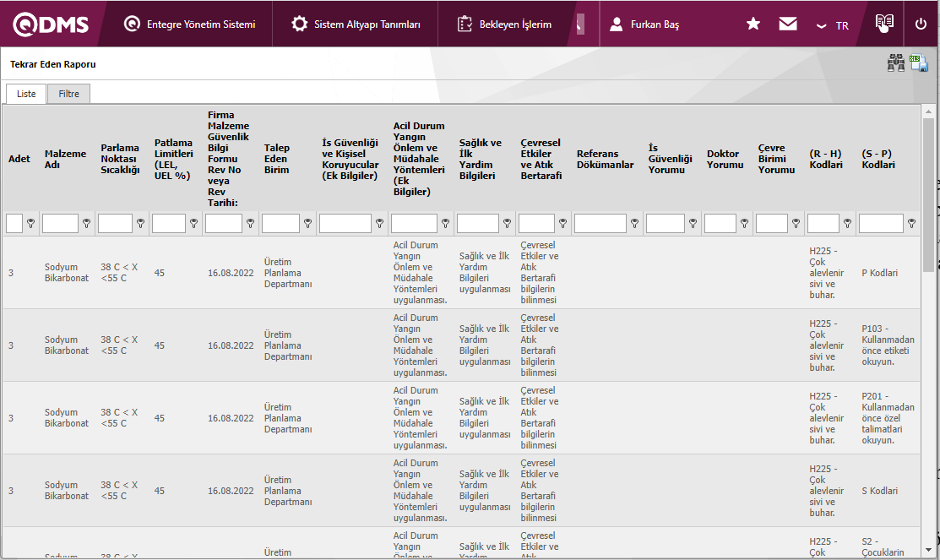Open the help manual book icon

click(x=884, y=24)
